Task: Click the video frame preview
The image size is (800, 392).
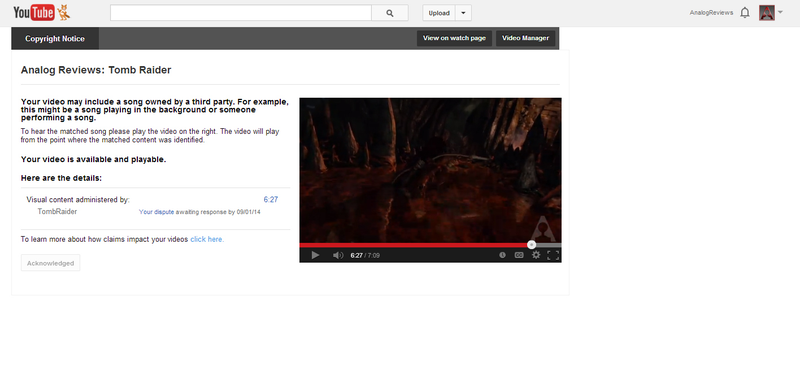Action: (x=430, y=170)
